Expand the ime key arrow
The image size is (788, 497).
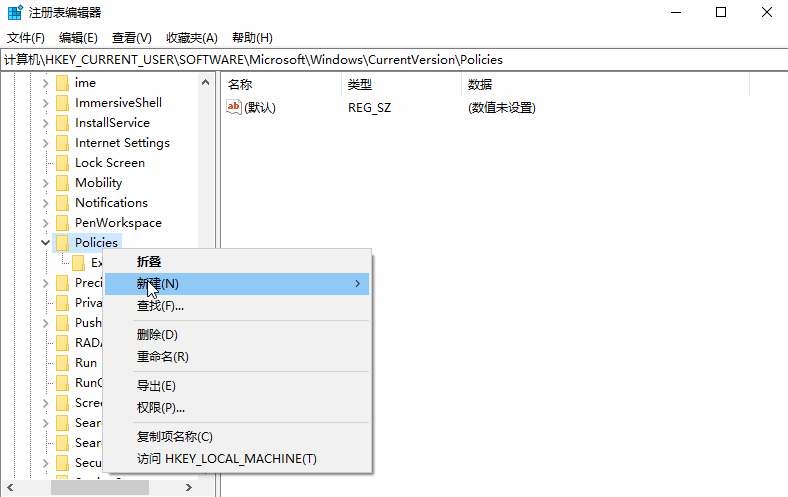tap(45, 83)
